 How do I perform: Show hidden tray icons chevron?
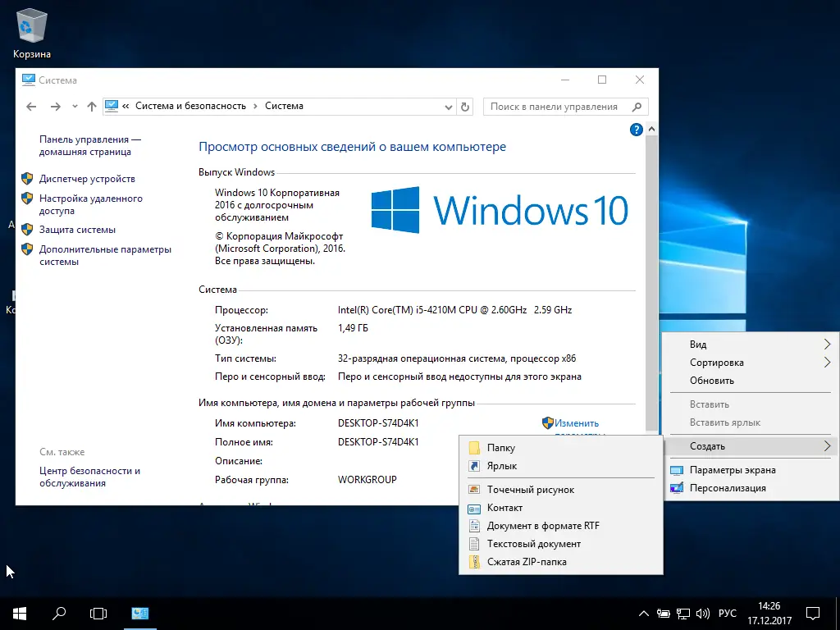[x=644, y=614]
